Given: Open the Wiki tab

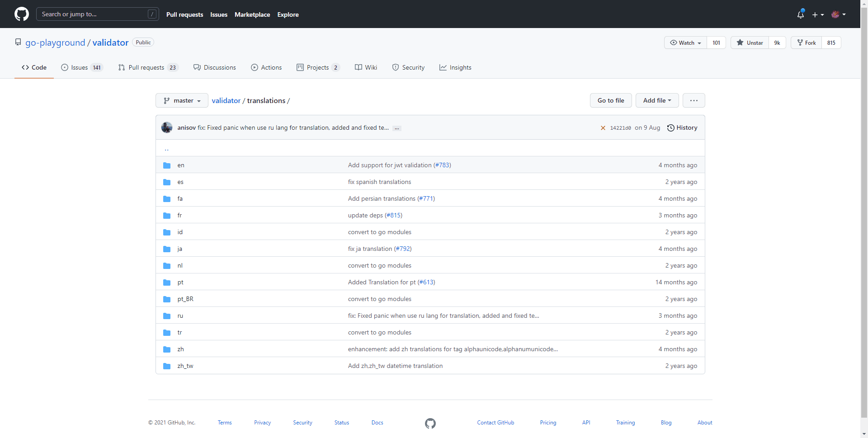Looking at the screenshot, I should tap(366, 67).
